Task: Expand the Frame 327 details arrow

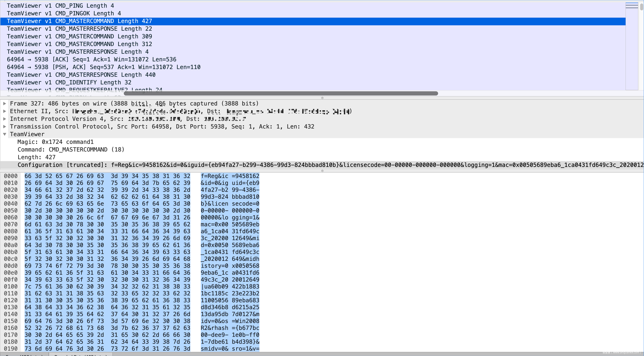Action: 4,103
